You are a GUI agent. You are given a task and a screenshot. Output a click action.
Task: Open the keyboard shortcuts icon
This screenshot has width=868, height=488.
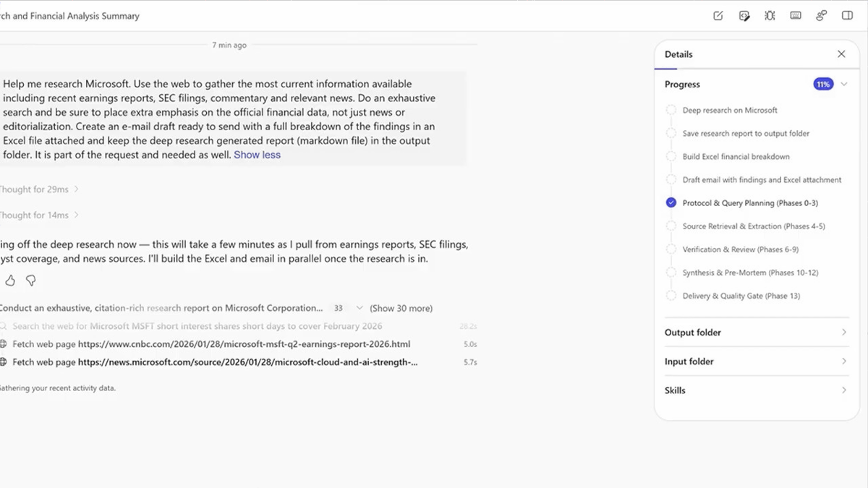click(x=796, y=16)
